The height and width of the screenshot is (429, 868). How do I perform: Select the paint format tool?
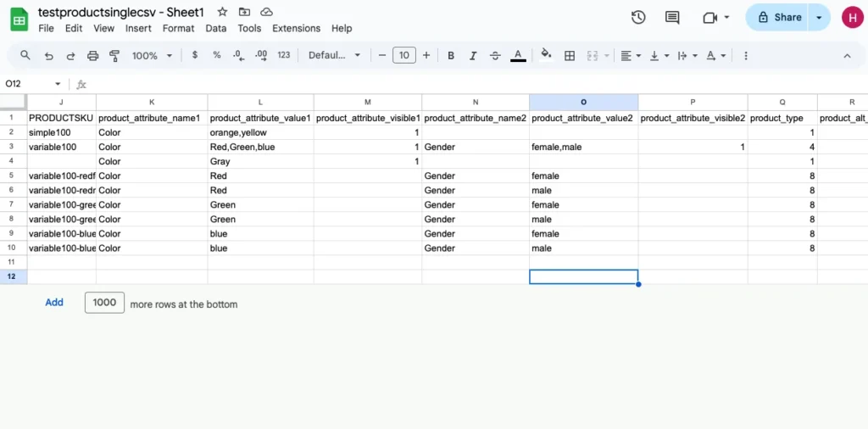click(114, 56)
